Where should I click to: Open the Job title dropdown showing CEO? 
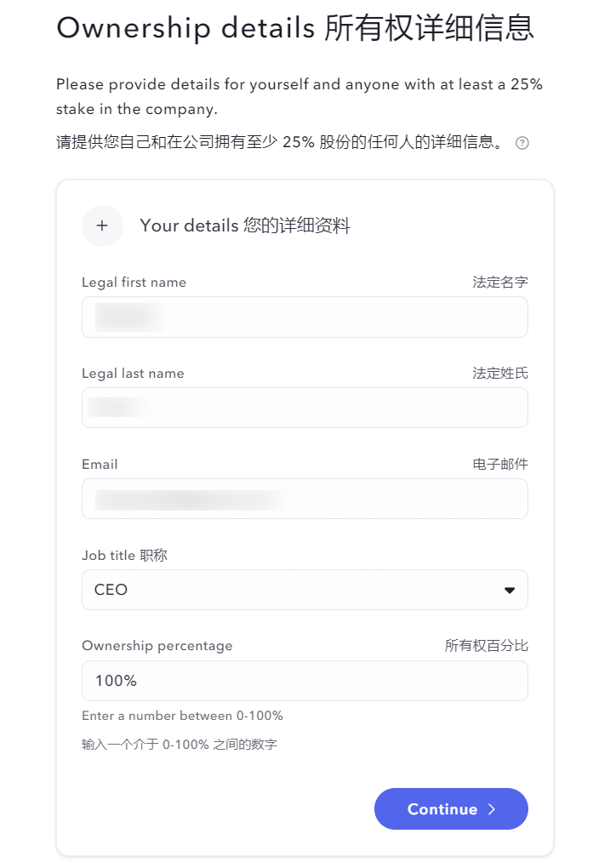point(304,590)
